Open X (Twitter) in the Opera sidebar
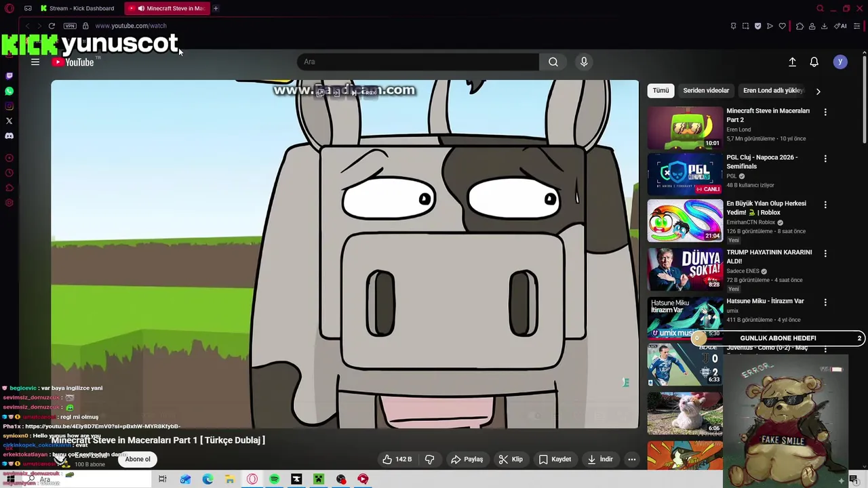This screenshot has height=488, width=868. click(x=9, y=121)
